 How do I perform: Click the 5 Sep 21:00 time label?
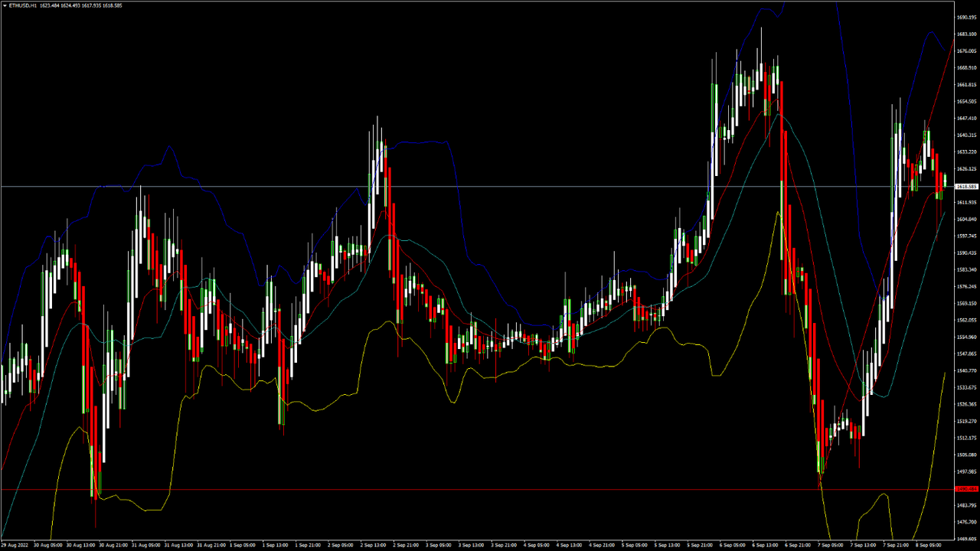(702, 546)
